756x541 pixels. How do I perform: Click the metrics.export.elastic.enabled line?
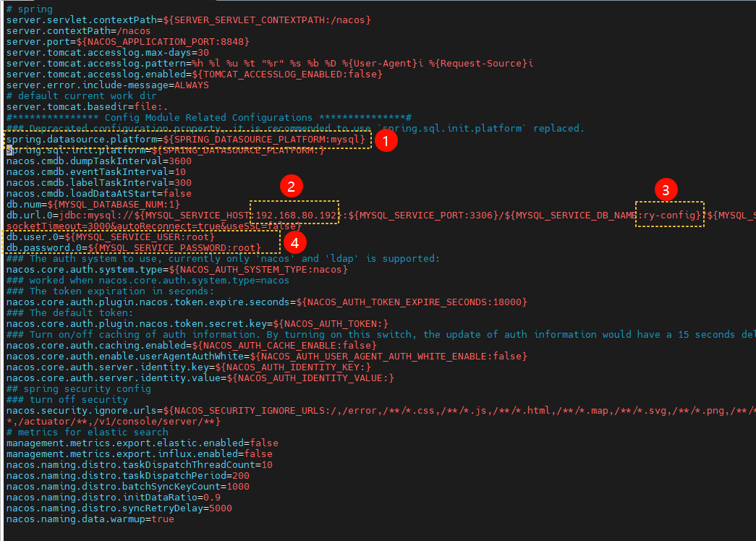143,443
